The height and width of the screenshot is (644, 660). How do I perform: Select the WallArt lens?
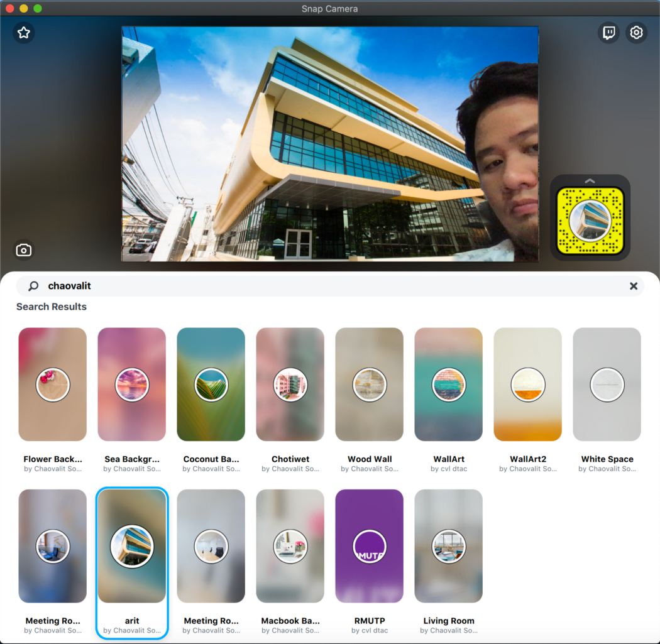448,384
